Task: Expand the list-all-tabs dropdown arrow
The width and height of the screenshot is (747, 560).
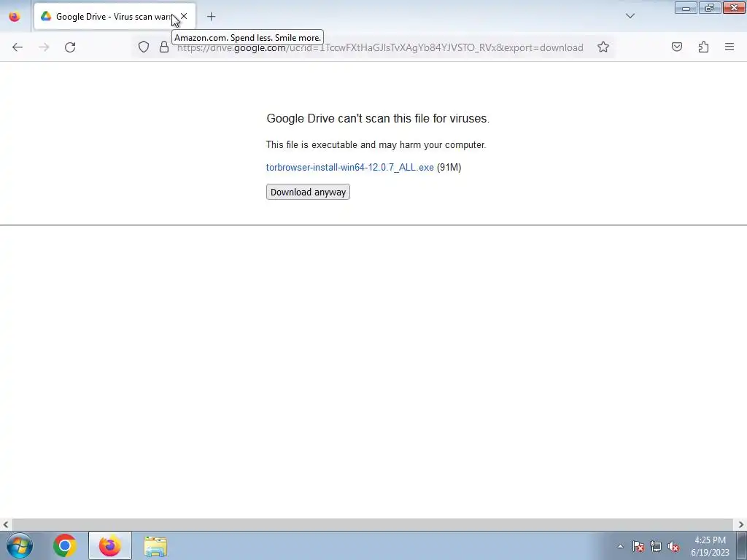Action: 630,16
